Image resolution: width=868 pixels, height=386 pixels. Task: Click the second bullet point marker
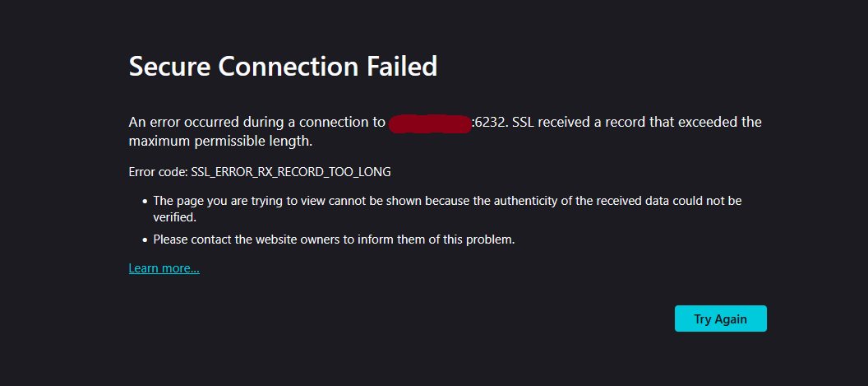point(145,240)
